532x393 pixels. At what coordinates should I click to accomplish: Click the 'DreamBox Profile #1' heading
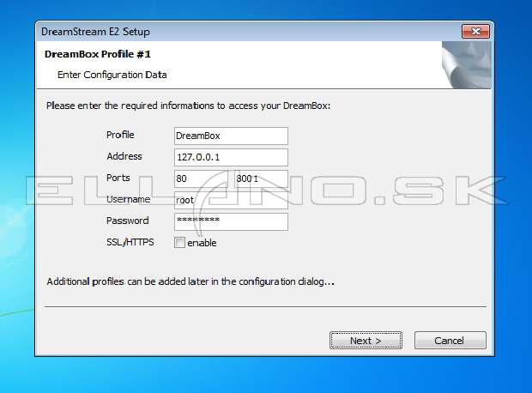coord(98,54)
